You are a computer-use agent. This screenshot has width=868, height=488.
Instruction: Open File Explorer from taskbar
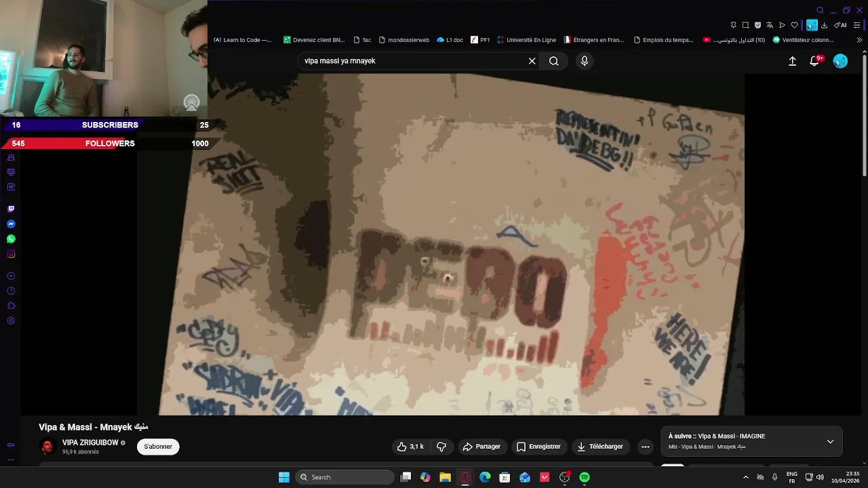tap(445, 477)
